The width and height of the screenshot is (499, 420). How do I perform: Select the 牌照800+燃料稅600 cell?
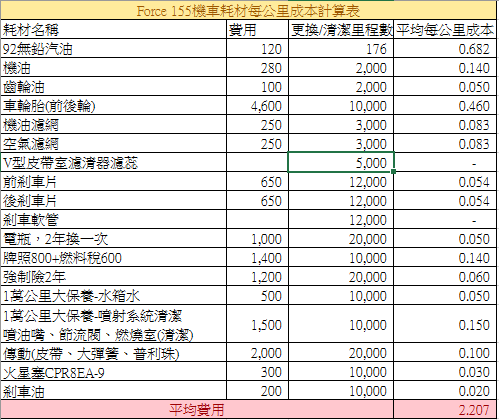[114, 257]
